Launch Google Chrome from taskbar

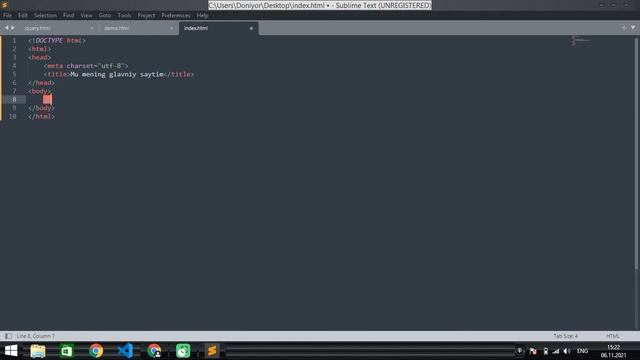(96, 351)
